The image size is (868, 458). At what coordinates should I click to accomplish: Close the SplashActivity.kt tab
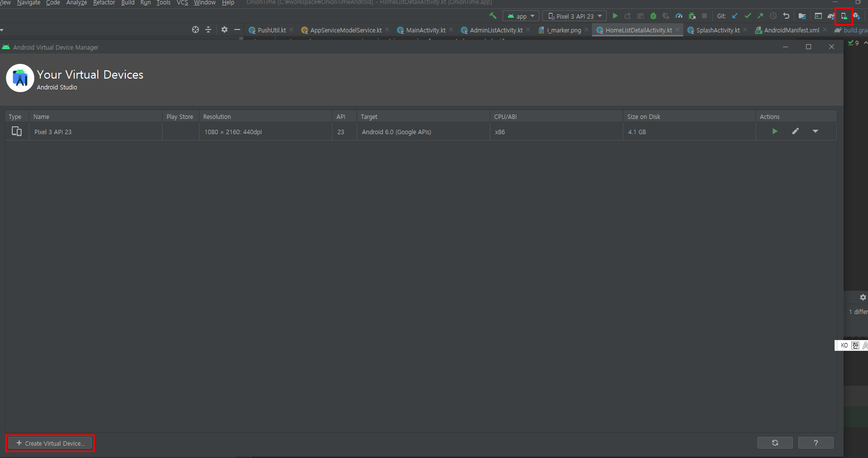coord(745,29)
